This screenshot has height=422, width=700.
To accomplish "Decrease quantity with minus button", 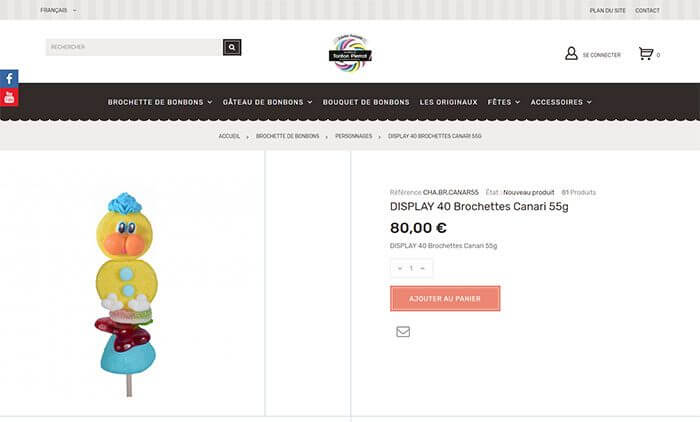I will coord(400,268).
